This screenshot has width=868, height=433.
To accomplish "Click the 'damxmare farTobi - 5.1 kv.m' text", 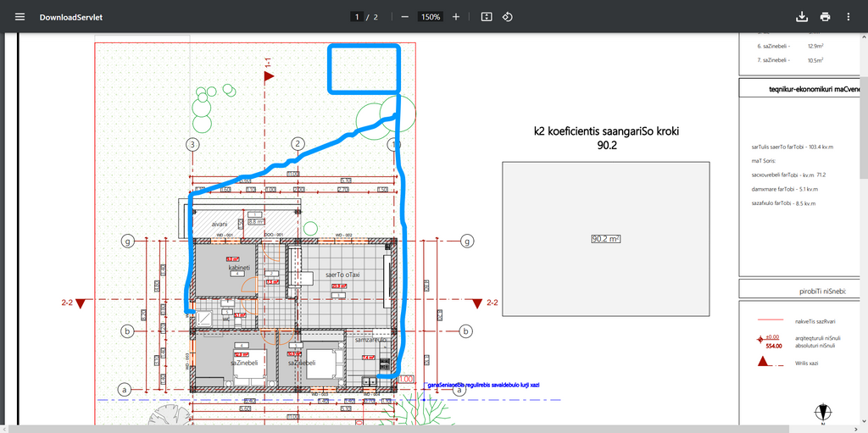I will [x=784, y=189].
